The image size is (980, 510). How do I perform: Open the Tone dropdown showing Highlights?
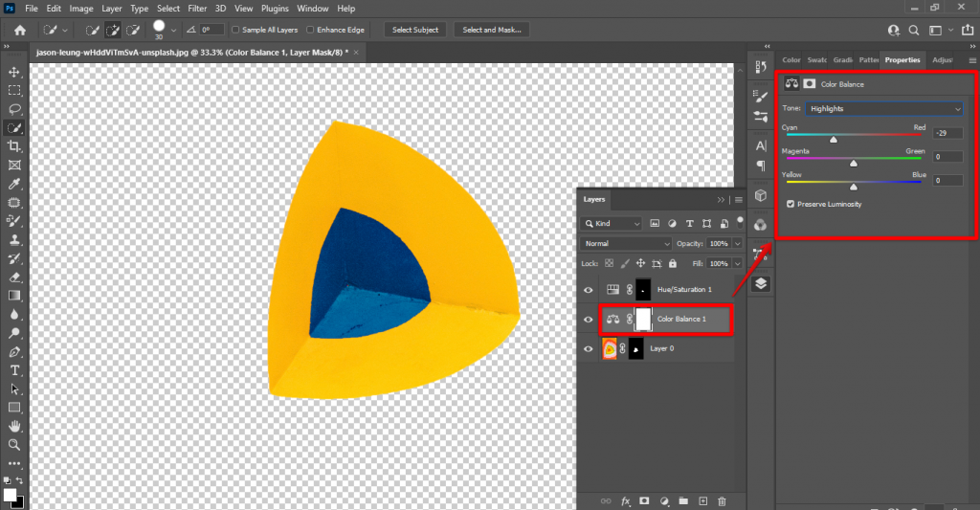coord(883,109)
